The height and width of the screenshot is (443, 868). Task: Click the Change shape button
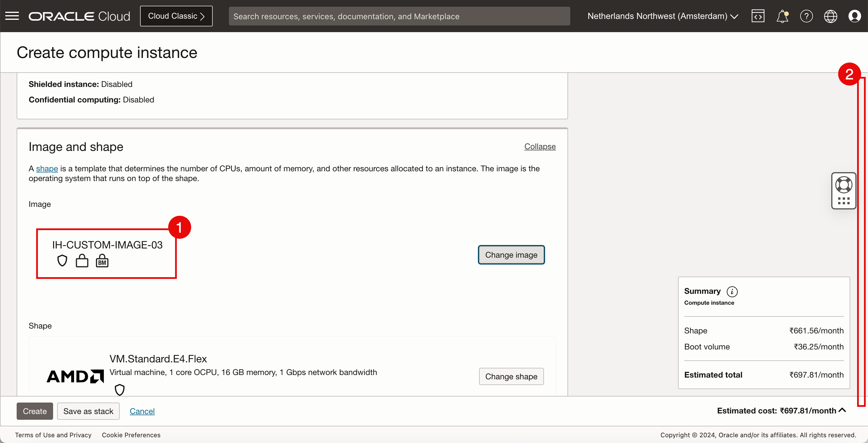(x=511, y=376)
